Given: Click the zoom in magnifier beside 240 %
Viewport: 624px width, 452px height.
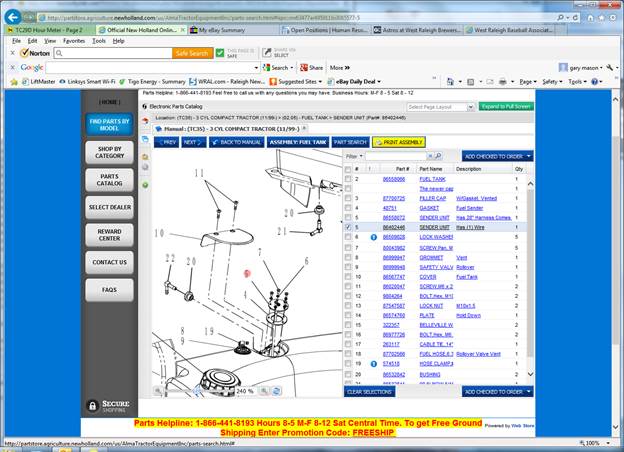Looking at the screenshot, I should coord(262,390).
